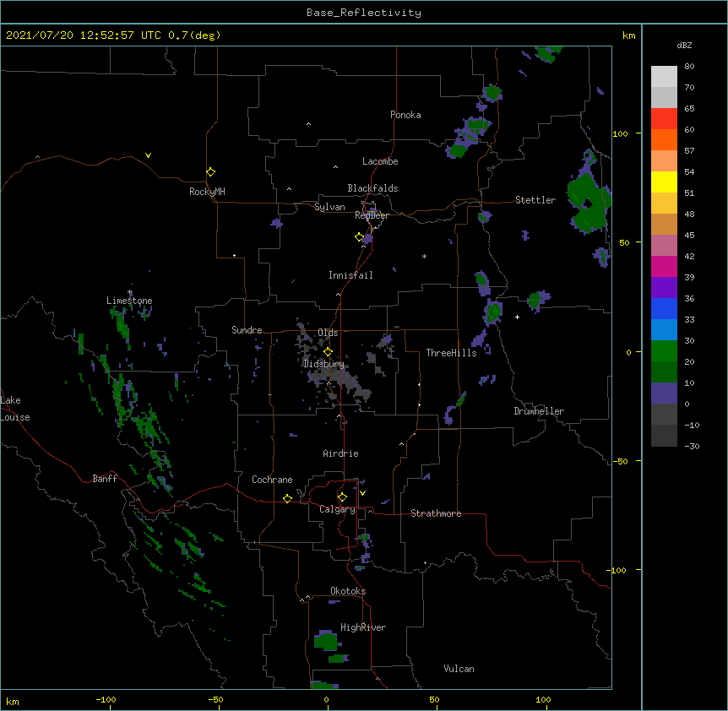This screenshot has width=728, height=711.
Task: Click the Blackfalds city label
Action: point(372,188)
